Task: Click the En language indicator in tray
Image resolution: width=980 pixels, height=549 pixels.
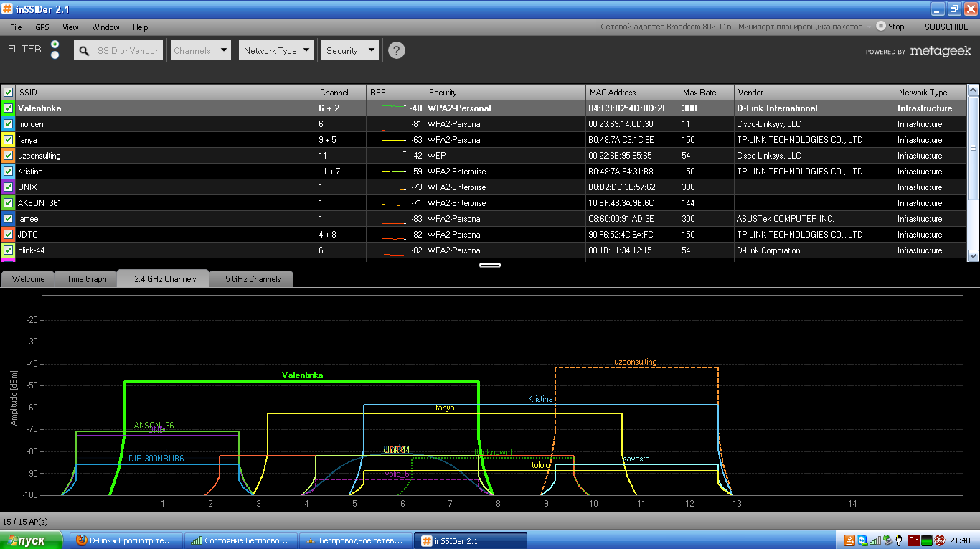Action: tap(913, 540)
